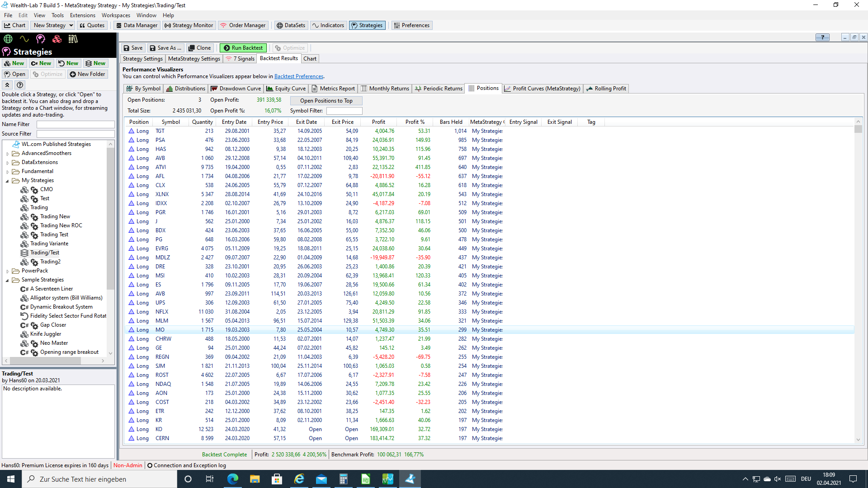
Task: Create new C# coded strategy
Action: point(41,63)
